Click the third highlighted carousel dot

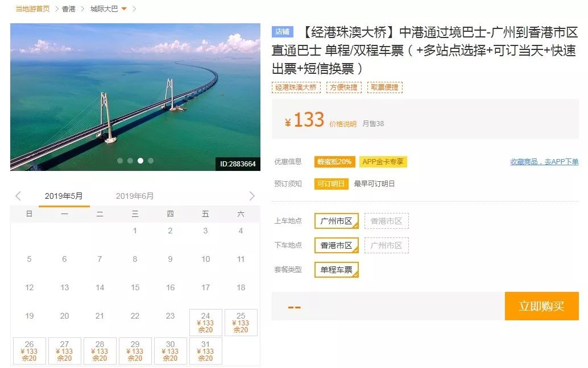click(140, 161)
